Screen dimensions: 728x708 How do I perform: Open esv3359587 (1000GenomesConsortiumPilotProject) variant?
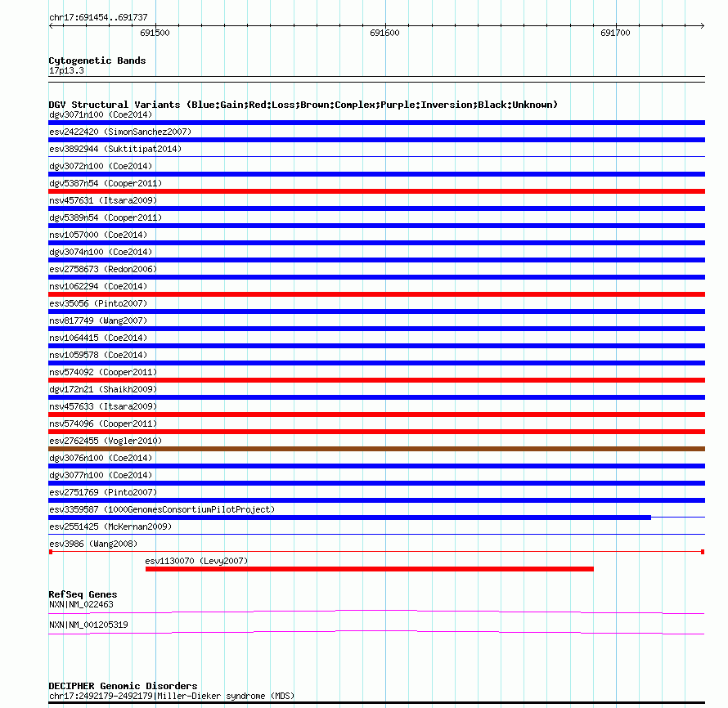click(162, 509)
